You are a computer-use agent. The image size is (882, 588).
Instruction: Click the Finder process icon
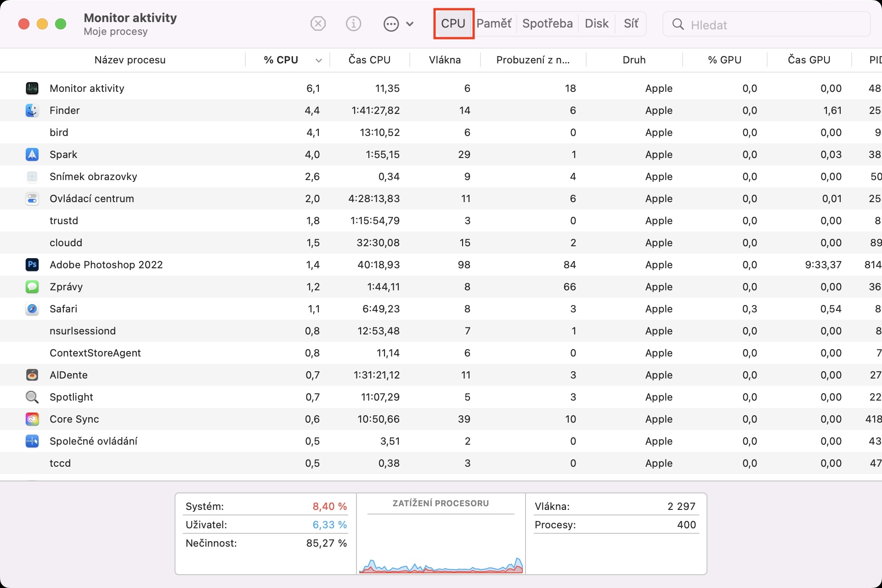[x=32, y=110]
